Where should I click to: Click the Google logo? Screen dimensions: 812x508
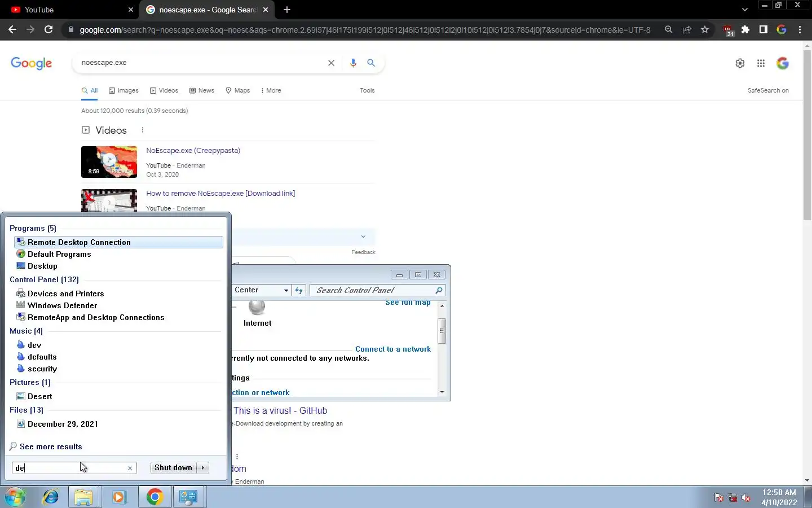[32, 63]
